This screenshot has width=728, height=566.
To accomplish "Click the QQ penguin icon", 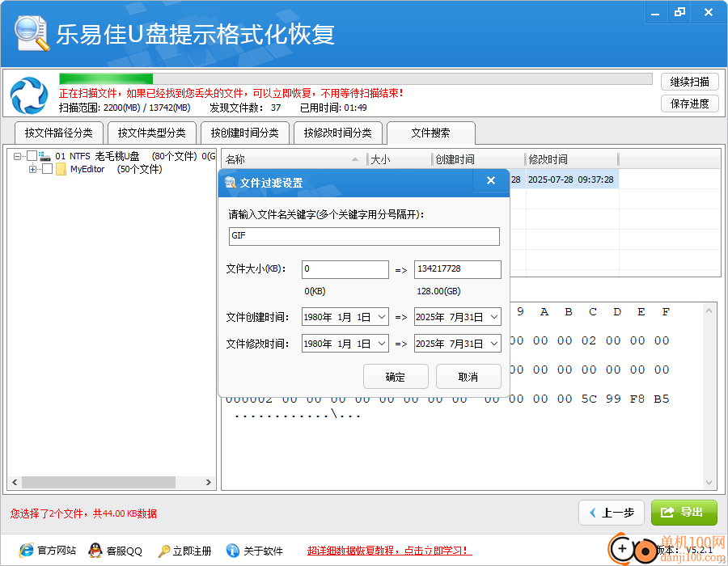I will point(95,550).
